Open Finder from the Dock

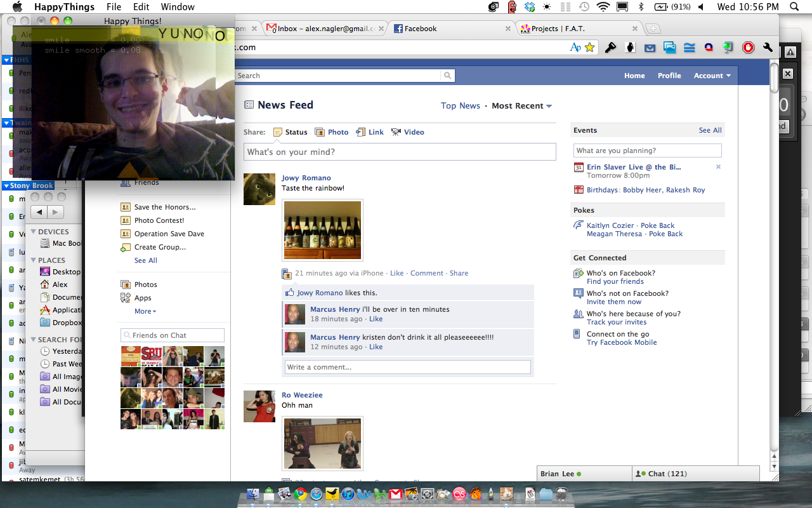(x=253, y=494)
